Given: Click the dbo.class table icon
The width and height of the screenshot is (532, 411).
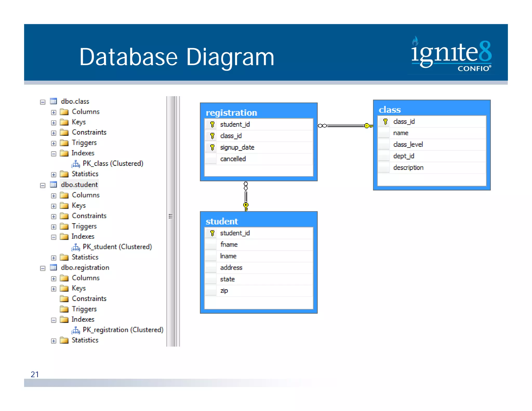Looking at the screenshot, I should tap(54, 101).
